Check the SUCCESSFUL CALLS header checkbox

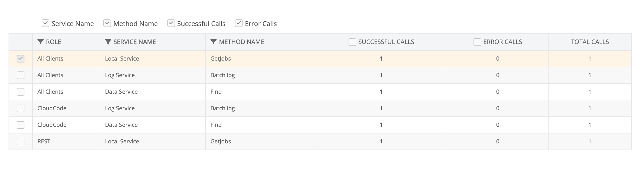tap(352, 42)
